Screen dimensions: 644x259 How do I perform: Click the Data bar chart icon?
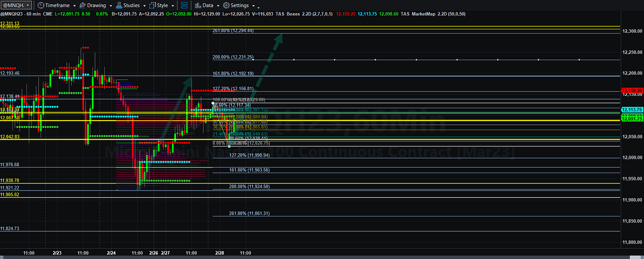tap(198, 5)
